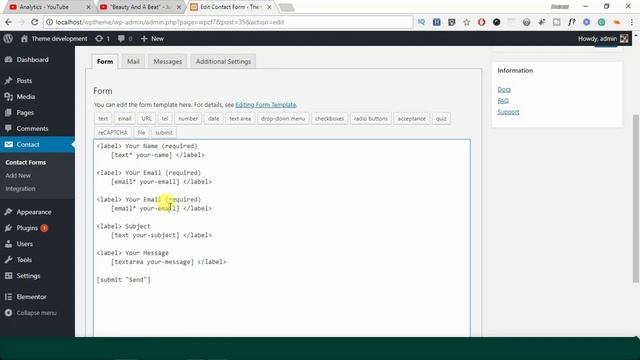Insert a reCAPTCHA tag
The height and width of the screenshot is (360, 640).
click(113, 133)
